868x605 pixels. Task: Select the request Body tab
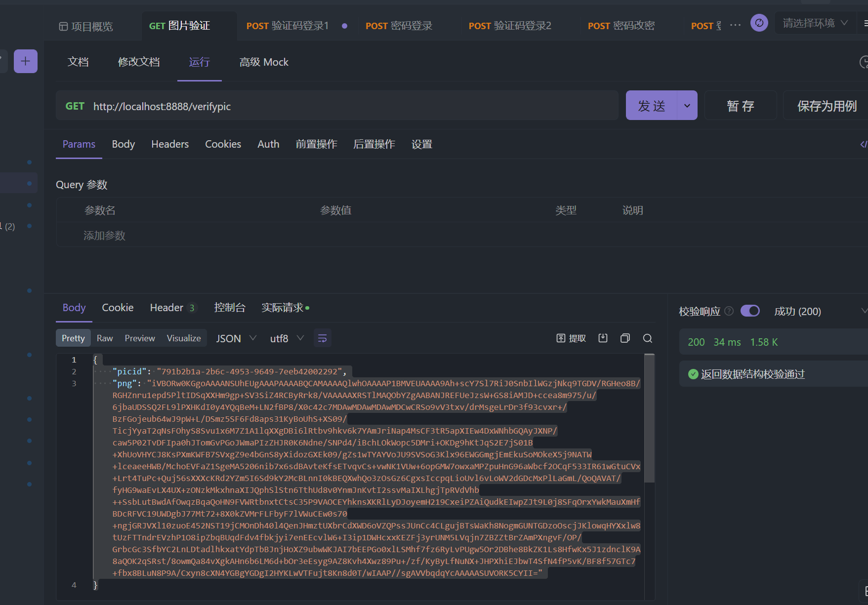click(x=124, y=144)
